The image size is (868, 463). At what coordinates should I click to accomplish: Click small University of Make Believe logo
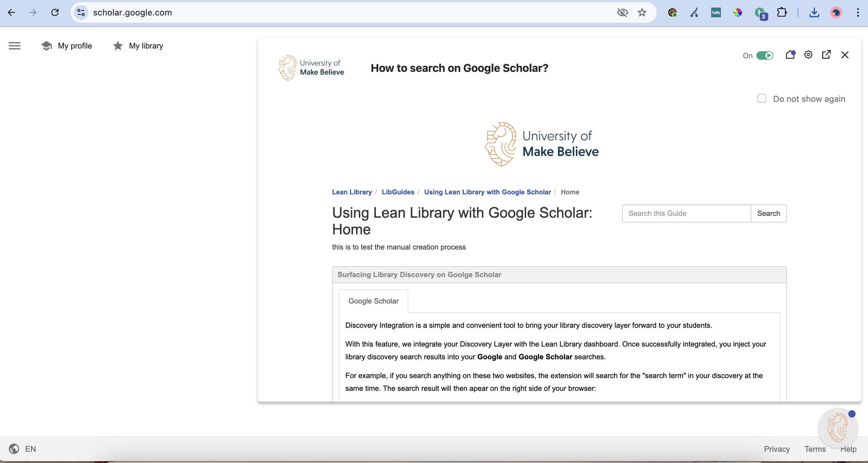tap(311, 68)
